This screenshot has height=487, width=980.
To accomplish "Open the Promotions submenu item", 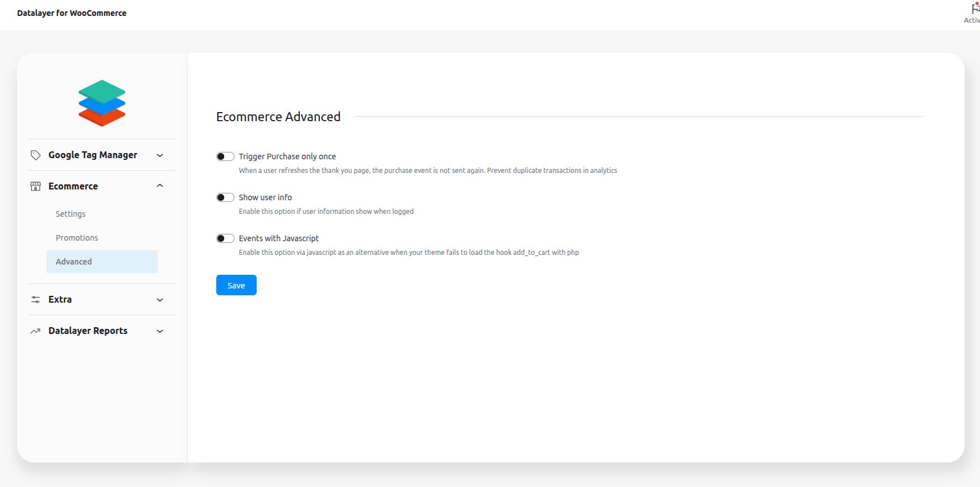I will tap(77, 238).
